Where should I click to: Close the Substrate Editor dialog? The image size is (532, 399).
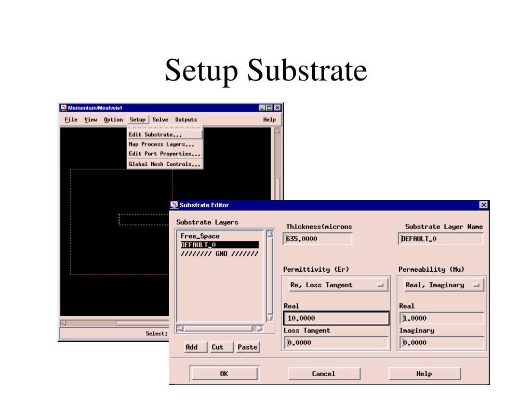pos(484,205)
